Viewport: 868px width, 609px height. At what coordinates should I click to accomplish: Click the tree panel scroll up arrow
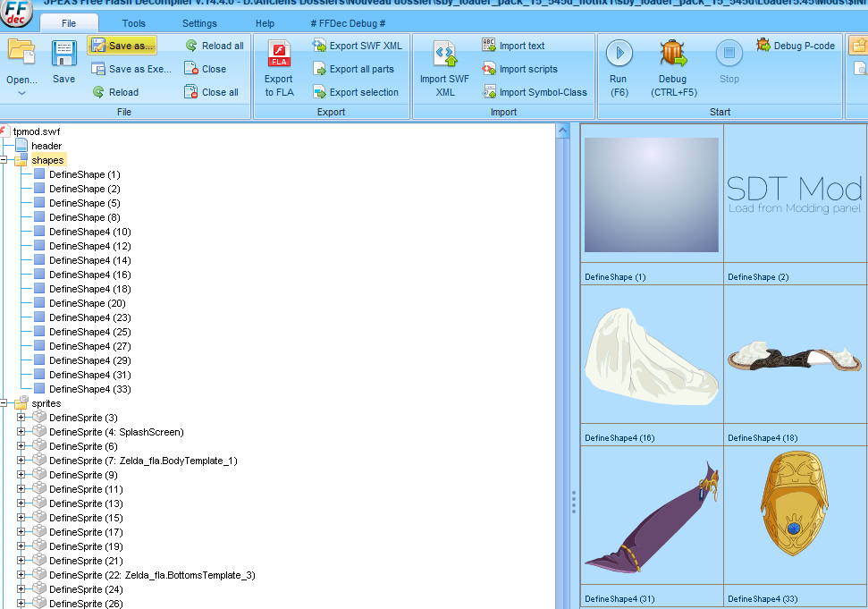pos(563,131)
